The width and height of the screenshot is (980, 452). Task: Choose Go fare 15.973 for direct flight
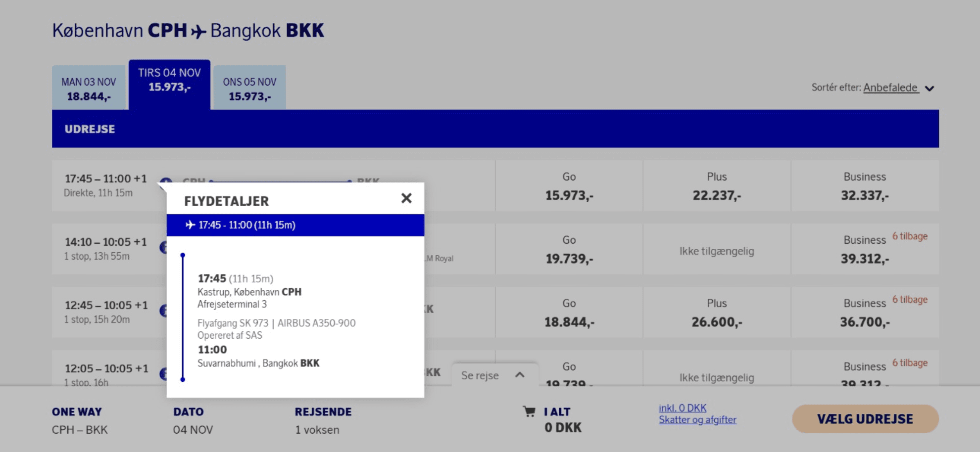click(569, 186)
